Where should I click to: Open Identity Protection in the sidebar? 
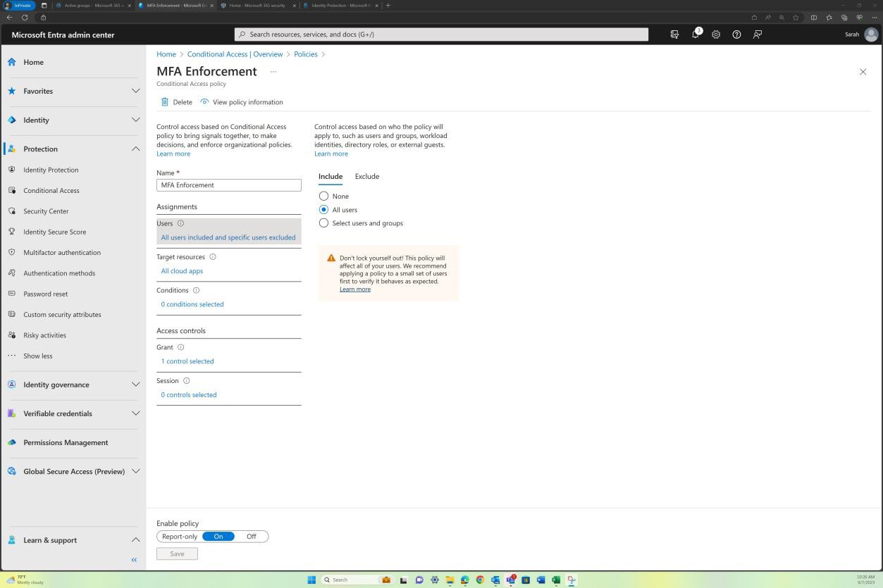pyautogui.click(x=51, y=170)
